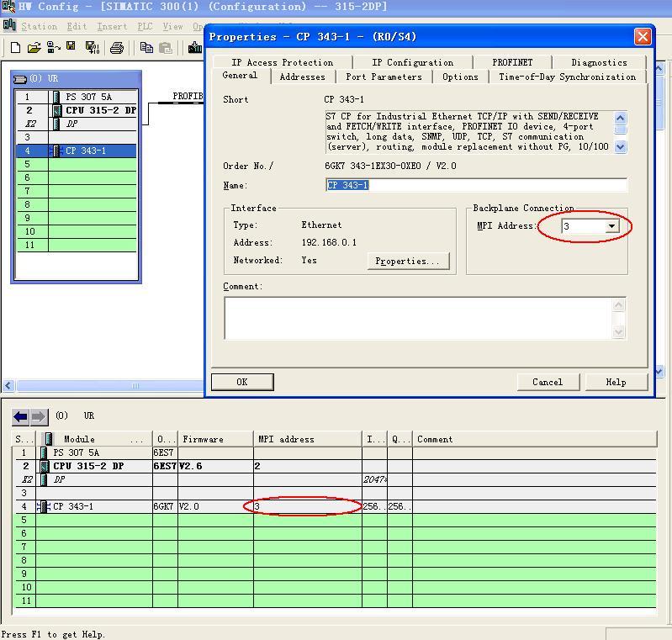
Task: Click the CPU 315-2 DP module icon in the rack
Action: pos(57,111)
